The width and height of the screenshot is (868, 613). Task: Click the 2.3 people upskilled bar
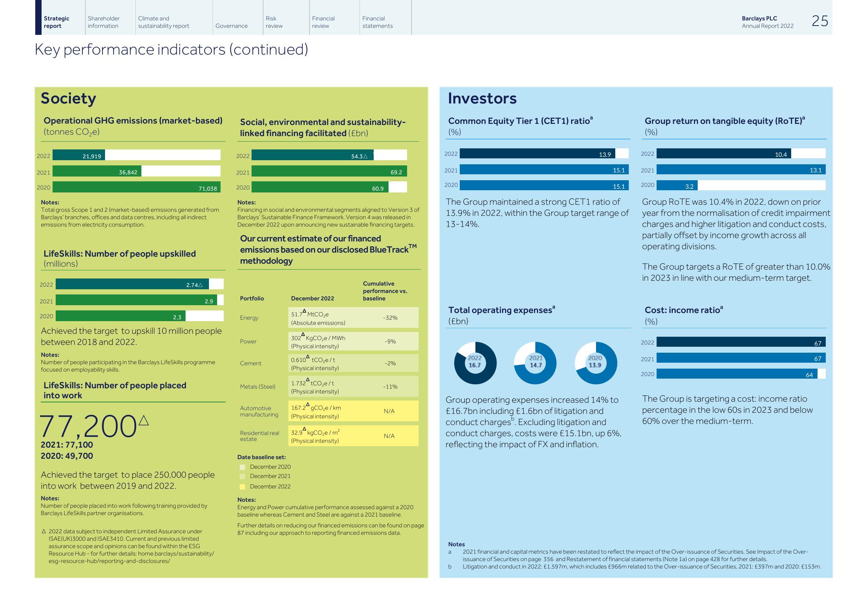(x=121, y=316)
